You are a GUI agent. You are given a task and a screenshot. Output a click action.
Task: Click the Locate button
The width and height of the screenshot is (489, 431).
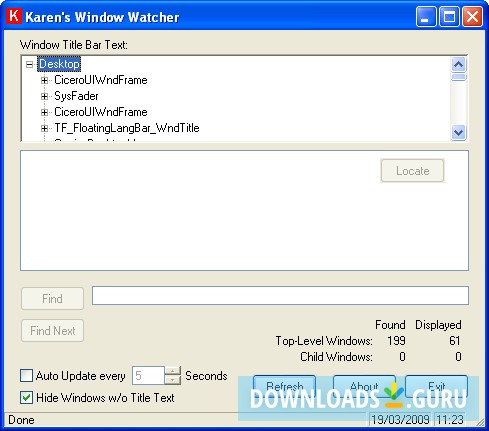[x=412, y=171]
